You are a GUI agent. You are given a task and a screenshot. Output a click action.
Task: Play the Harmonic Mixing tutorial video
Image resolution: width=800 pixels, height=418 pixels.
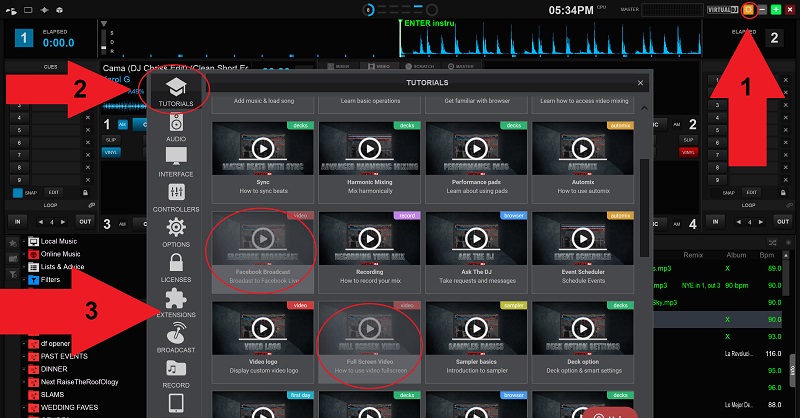[x=369, y=149]
